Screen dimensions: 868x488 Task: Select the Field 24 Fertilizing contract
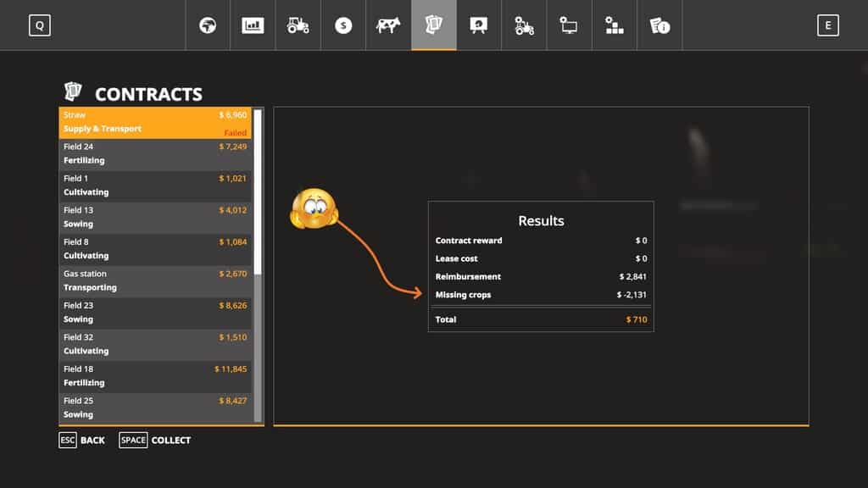[155, 154]
